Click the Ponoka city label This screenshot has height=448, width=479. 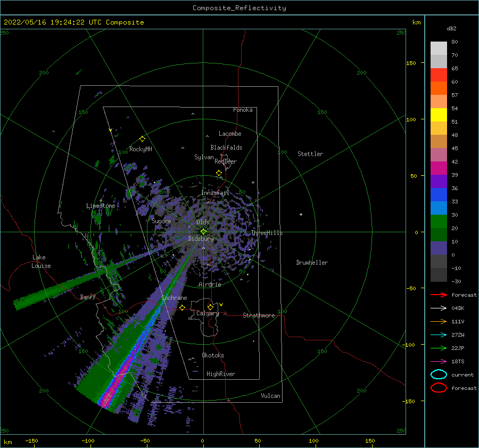tap(243, 110)
